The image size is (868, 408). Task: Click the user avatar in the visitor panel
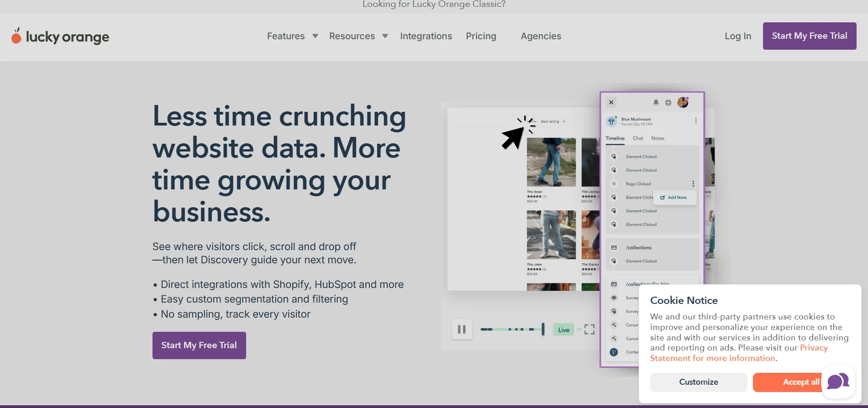click(x=683, y=102)
